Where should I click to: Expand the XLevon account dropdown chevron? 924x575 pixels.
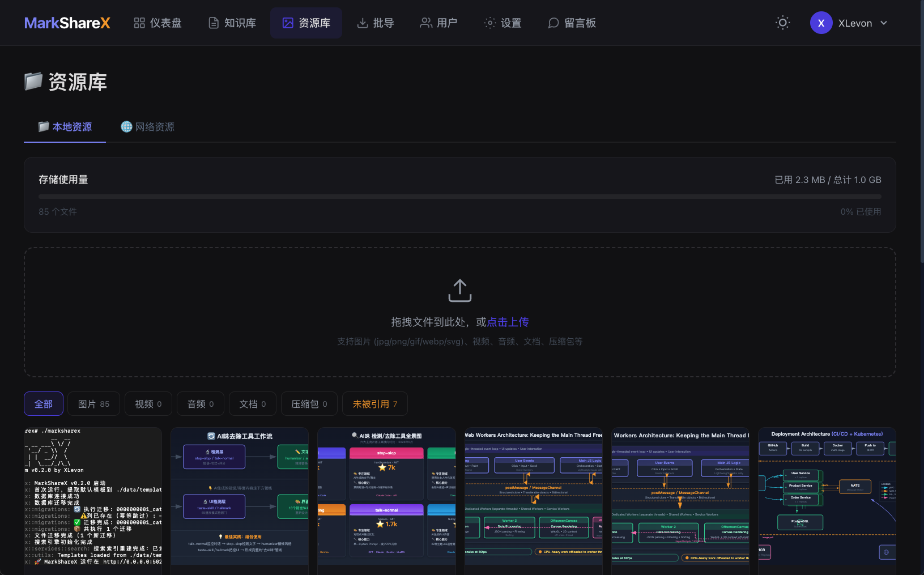coord(884,23)
